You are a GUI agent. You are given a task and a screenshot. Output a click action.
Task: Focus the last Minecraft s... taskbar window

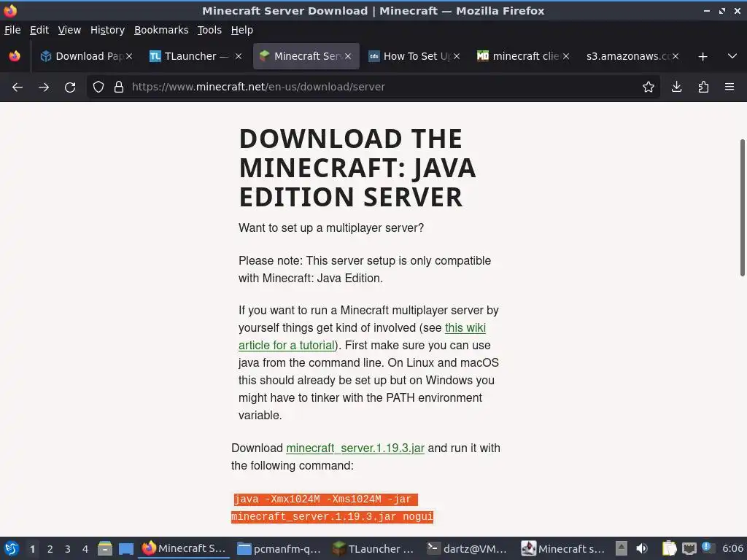click(564, 548)
